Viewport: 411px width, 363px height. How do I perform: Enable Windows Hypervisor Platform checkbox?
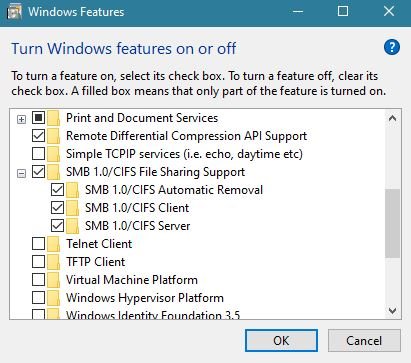click(38, 298)
